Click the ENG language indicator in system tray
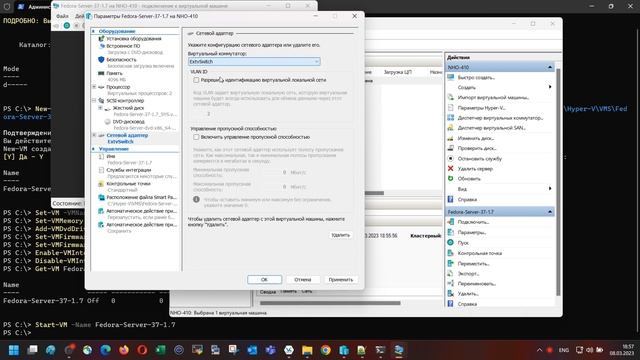Image resolution: width=640 pixels, height=360 pixels. 564,350
